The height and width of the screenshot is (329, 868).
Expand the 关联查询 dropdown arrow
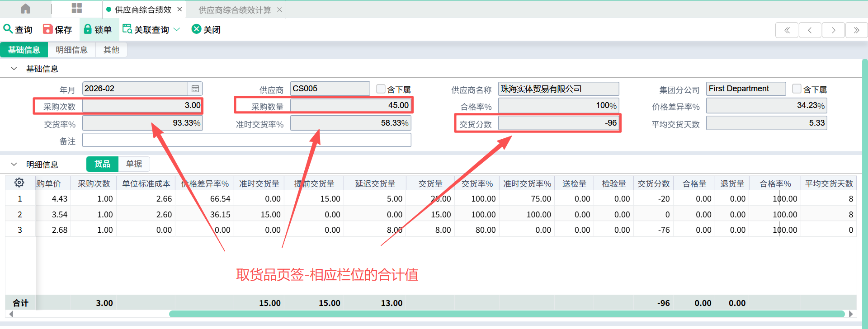point(177,29)
